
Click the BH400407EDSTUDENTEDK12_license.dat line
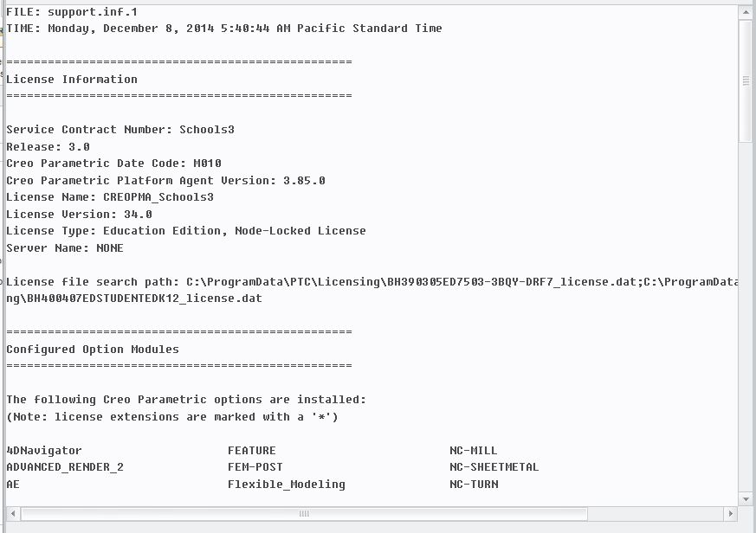(134, 299)
